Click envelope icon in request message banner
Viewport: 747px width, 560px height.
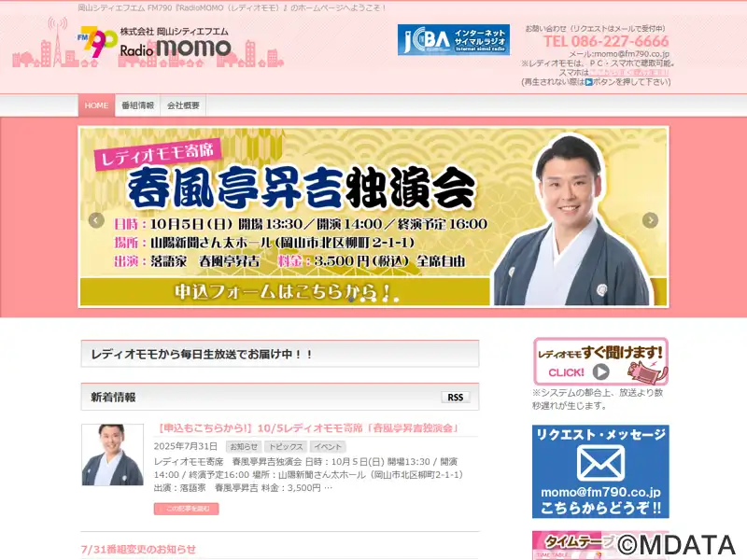[x=600, y=463]
